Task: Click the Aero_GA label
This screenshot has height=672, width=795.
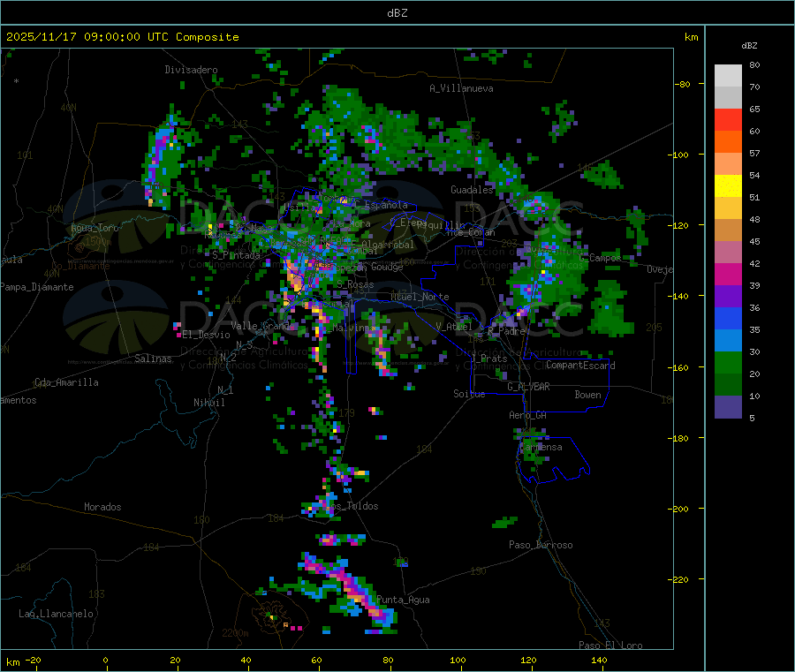Action: pyautogui.click(x=528, y=415)
